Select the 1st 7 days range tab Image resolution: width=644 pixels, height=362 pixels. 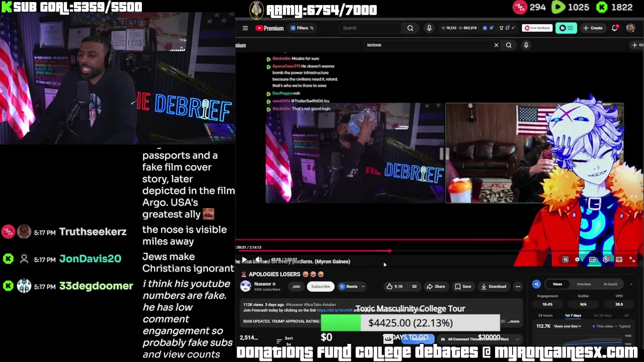(573, 316)
